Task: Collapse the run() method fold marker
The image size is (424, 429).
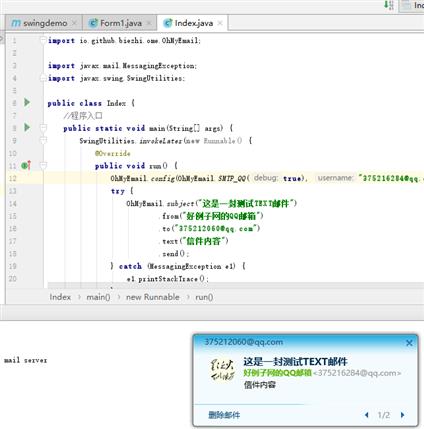Action: point(43,165)
